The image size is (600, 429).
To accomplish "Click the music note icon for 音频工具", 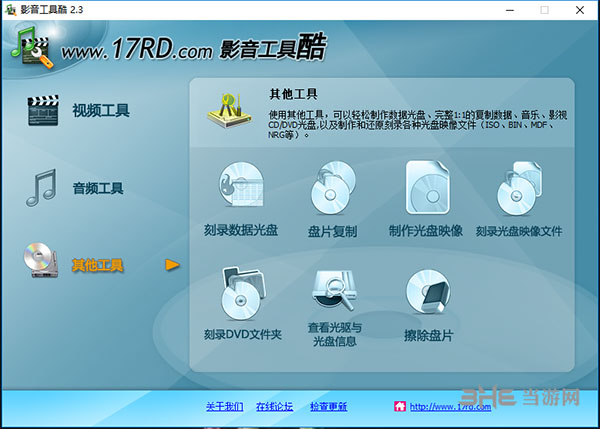I will (x=41, y=188).
